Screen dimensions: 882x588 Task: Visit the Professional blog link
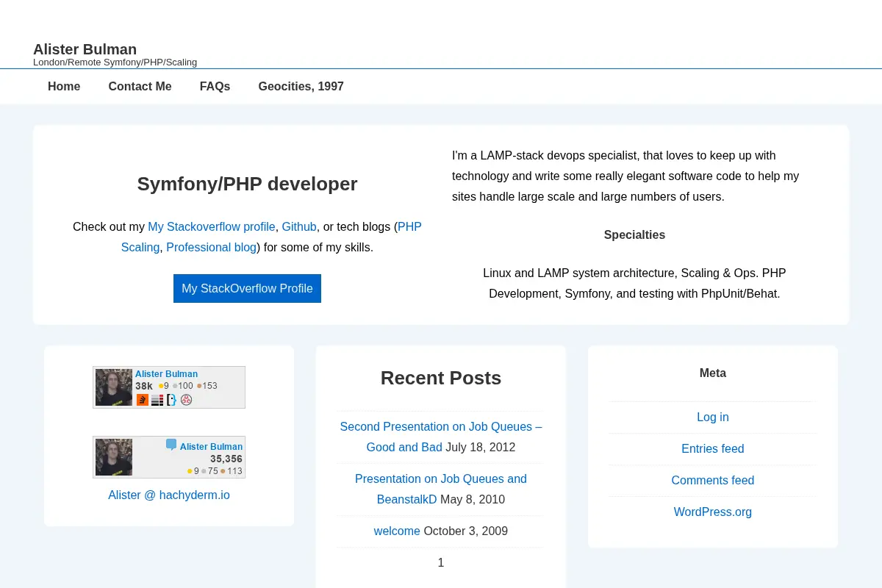211,247
